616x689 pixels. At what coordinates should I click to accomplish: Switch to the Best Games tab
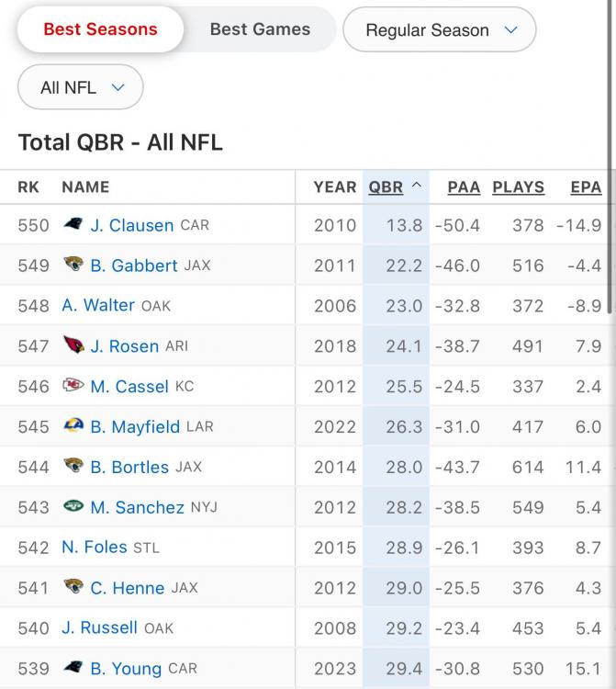[260, 29]
